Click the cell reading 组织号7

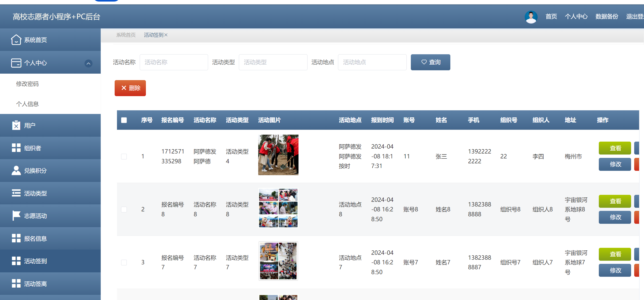[x=510, y=262]
